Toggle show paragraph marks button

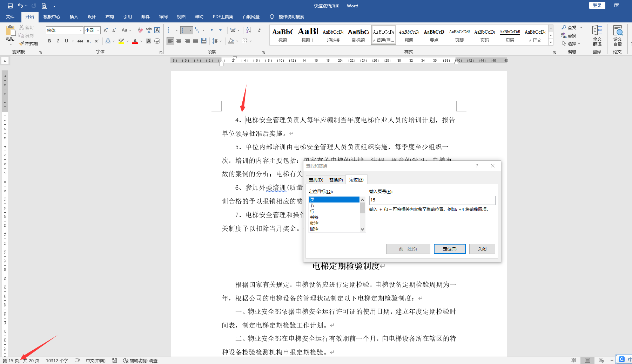pos(260,30)
